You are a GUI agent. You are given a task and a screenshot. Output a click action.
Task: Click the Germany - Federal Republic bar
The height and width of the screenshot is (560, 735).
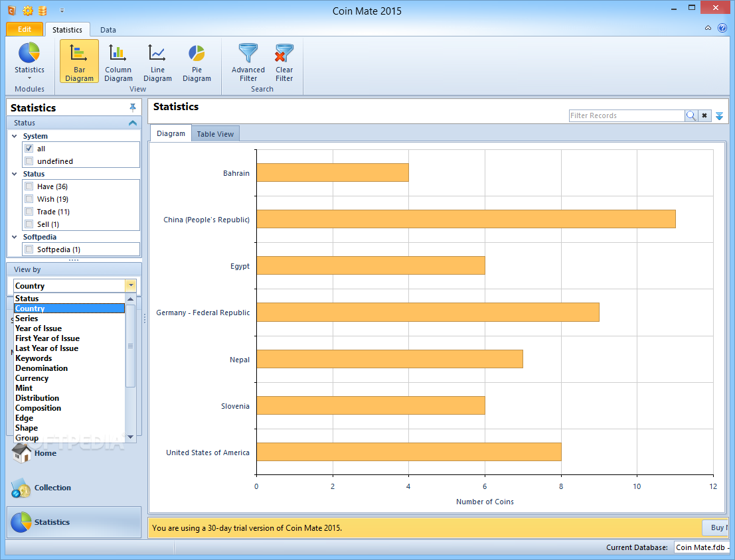428,312
